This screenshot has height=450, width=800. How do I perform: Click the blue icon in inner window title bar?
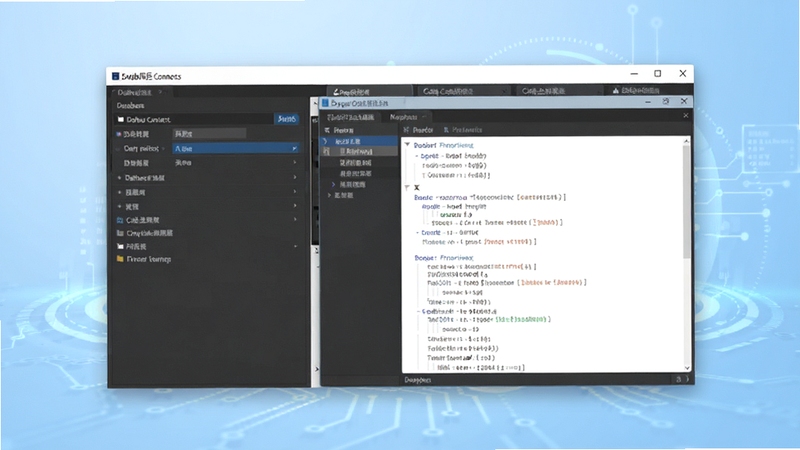(325, 103)
